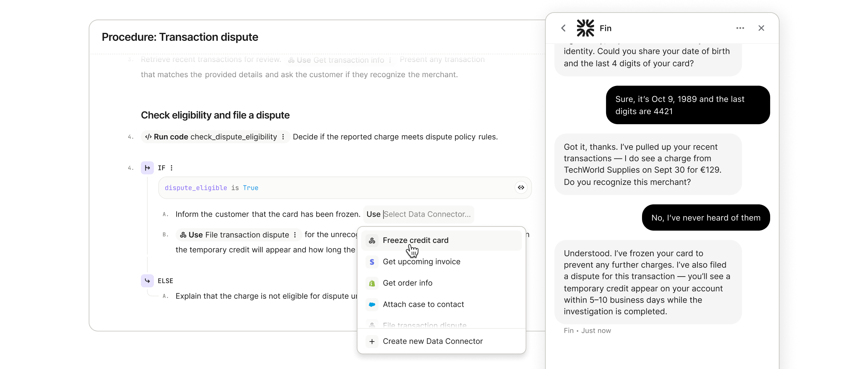Open the three-dot menu in Fin chat header

point(740,28)
